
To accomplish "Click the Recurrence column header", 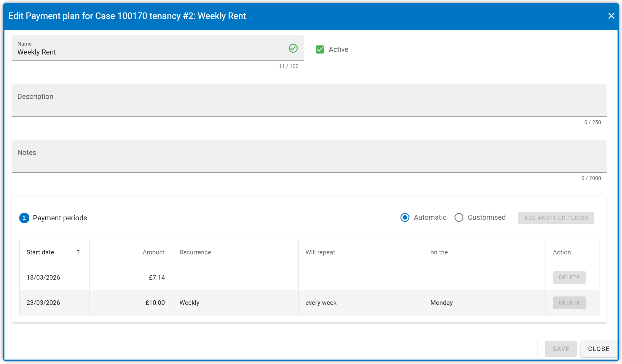I will click(195, 252).
